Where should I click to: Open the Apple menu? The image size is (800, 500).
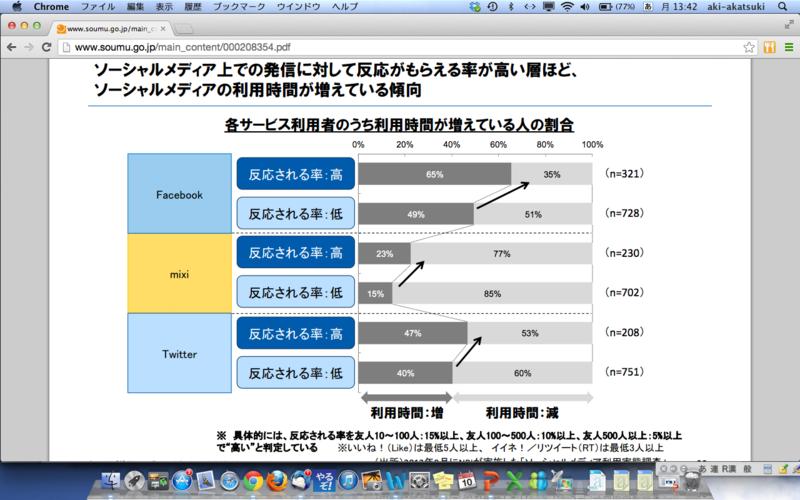click(17, 7)
